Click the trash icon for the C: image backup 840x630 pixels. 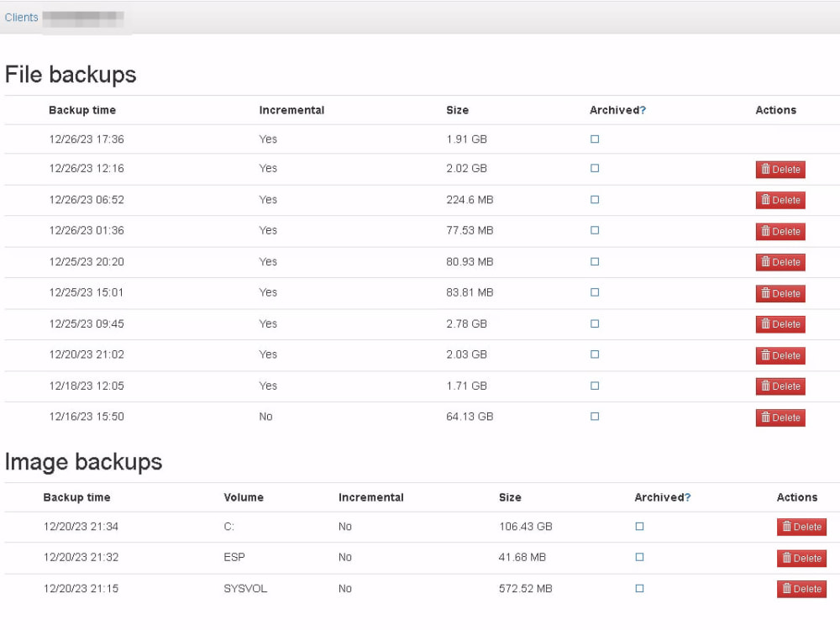786,527
